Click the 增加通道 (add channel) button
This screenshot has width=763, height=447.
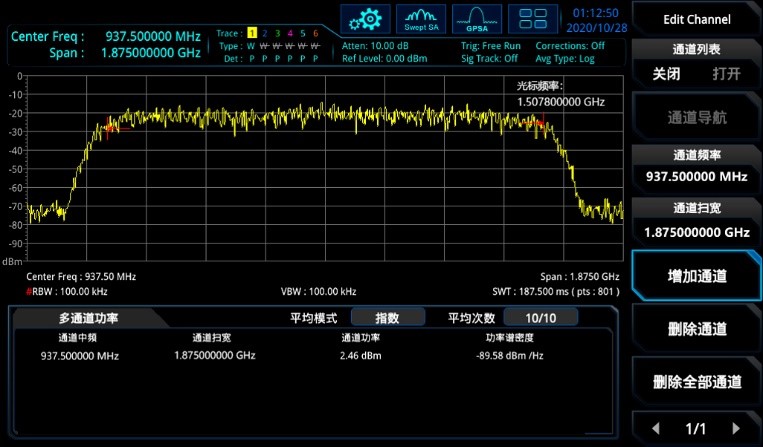[x=697, y=276]
